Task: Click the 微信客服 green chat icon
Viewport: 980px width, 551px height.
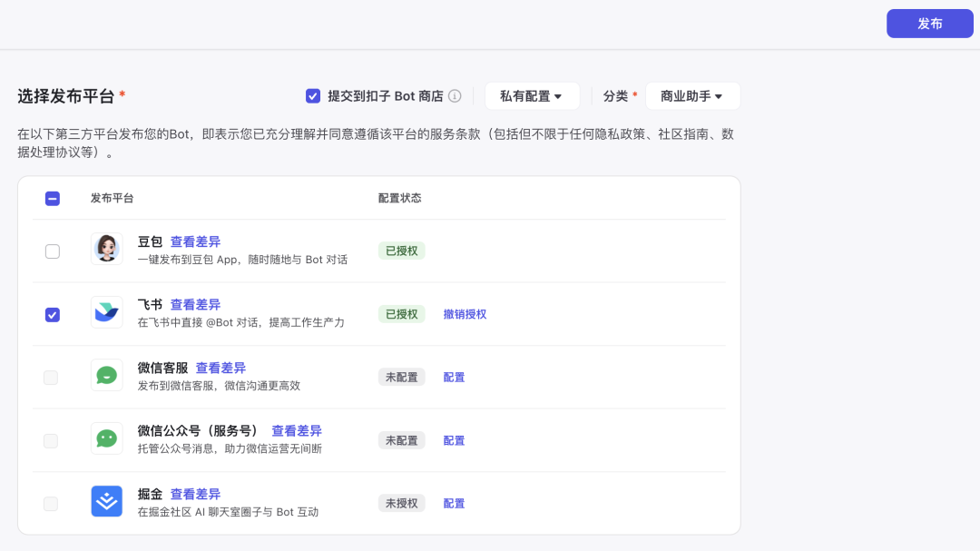Action: click(x=107, y=375)
